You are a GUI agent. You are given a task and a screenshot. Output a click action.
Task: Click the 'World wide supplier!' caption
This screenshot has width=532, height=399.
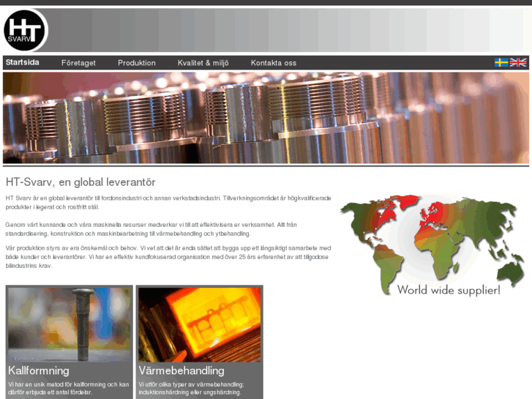tap(449, 291)
